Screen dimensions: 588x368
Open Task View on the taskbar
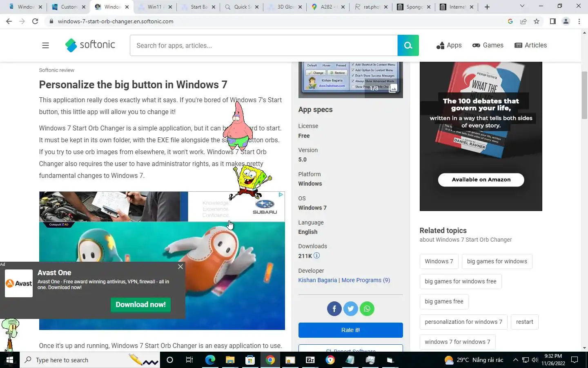[x=189, y=360]
